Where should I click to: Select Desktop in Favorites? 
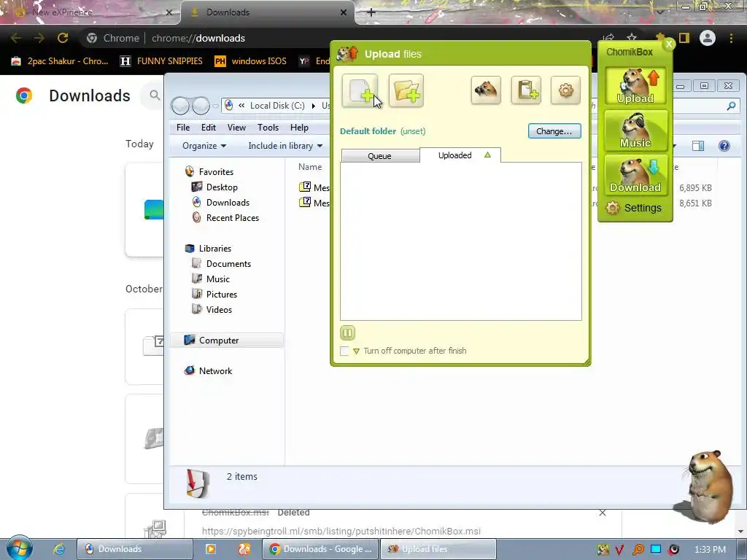[x=222, y=187]
